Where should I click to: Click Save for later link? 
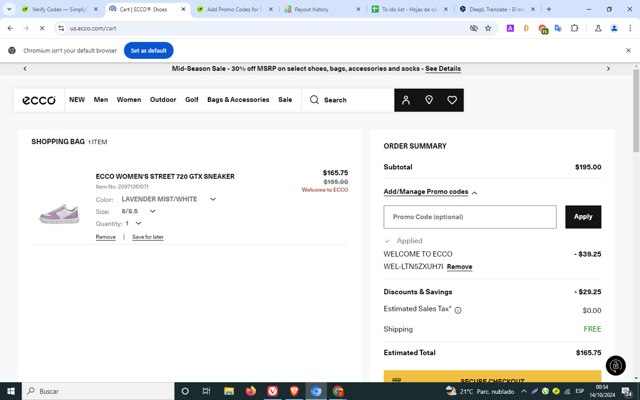tap(148, 237)
